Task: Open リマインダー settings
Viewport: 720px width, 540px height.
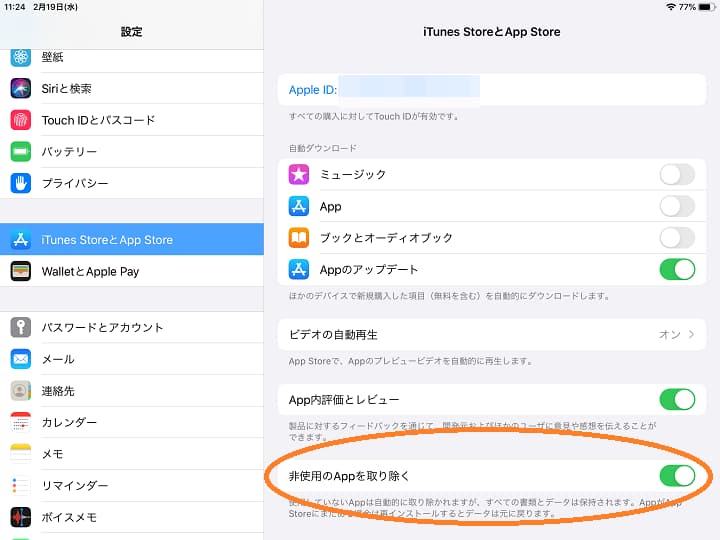Action: [x=132, y=485]
